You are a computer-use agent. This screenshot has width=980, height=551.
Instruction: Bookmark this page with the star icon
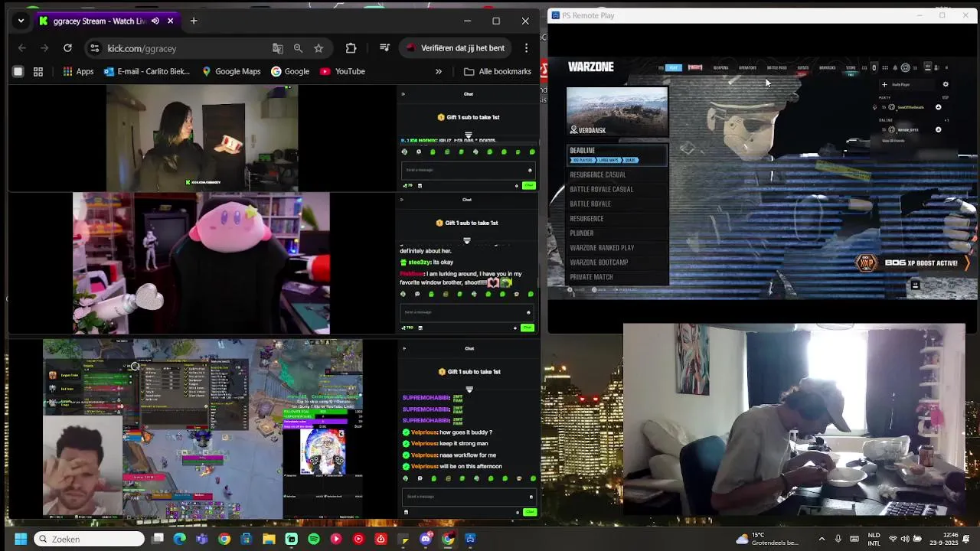(x=318, y=48)
